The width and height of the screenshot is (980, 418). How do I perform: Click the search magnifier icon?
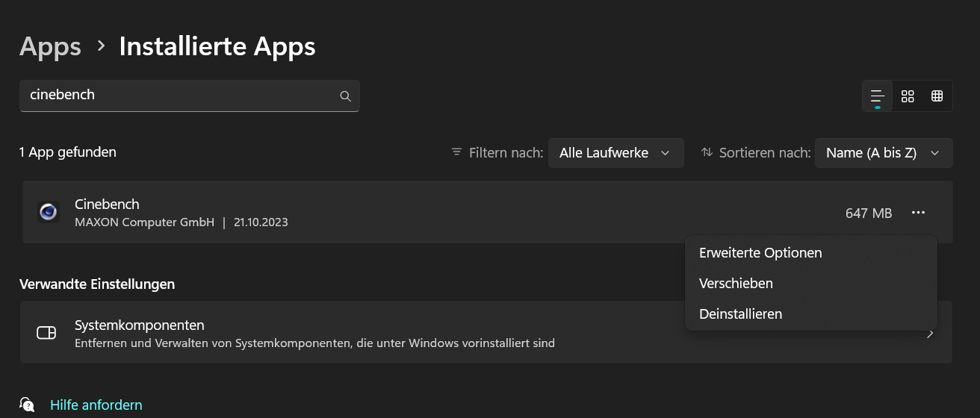click(x=344, y=96)
